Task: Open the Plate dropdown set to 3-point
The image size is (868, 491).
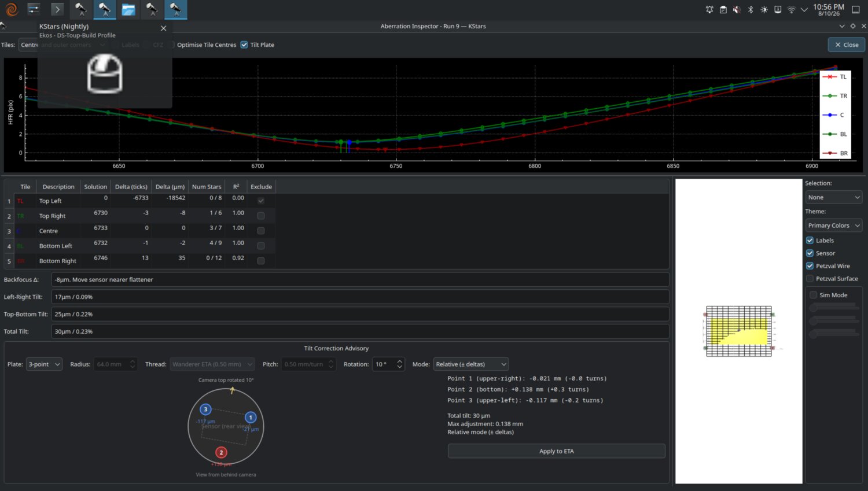Action: pyautogui.click(x=45, y=364)
